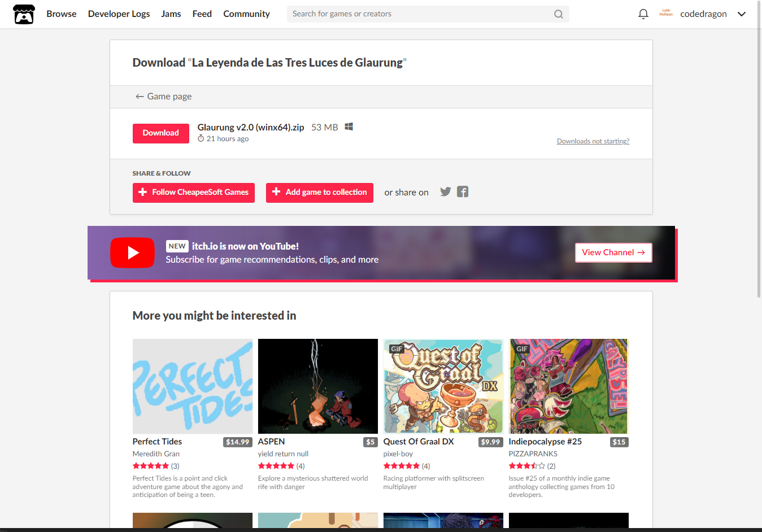Click Quest Of Graal DX star rating
Viewport: 762px width, 532px height.
402,466
